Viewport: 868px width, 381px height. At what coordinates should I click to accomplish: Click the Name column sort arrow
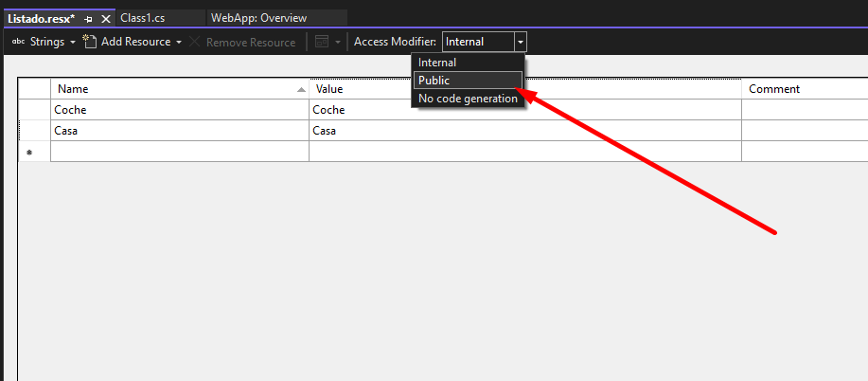tap(301, 89)
